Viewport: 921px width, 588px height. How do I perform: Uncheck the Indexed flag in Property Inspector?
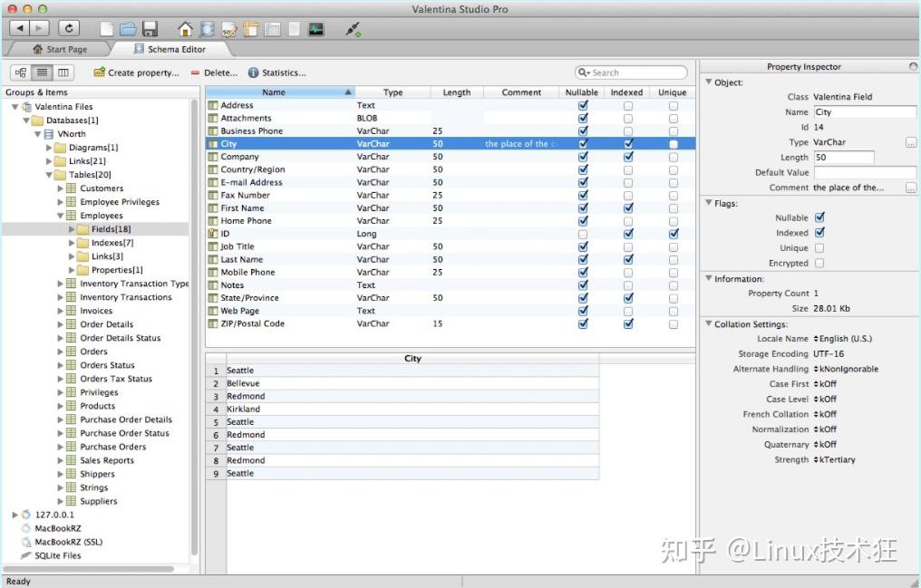pos(819,232)
